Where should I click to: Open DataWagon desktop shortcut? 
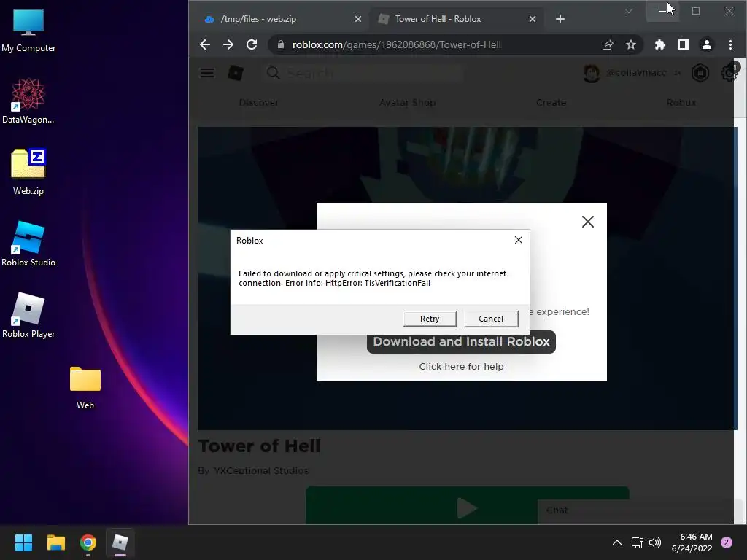28,101
